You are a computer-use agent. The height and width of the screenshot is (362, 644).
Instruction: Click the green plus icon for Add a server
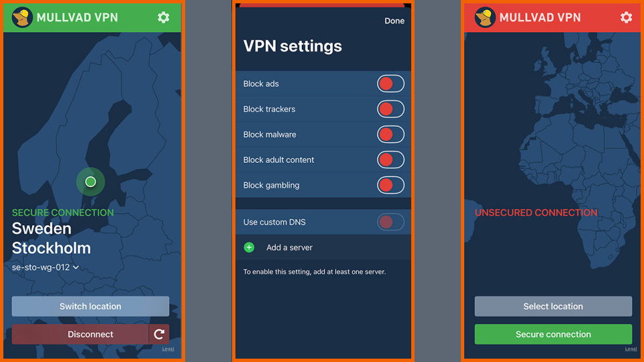tap(249, 247)
